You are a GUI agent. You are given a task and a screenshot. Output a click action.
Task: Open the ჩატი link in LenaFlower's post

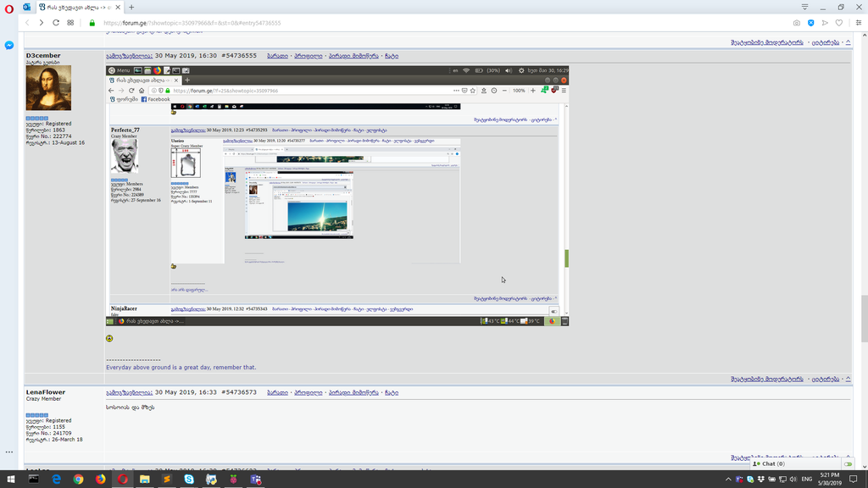click(x=392, y=393)
